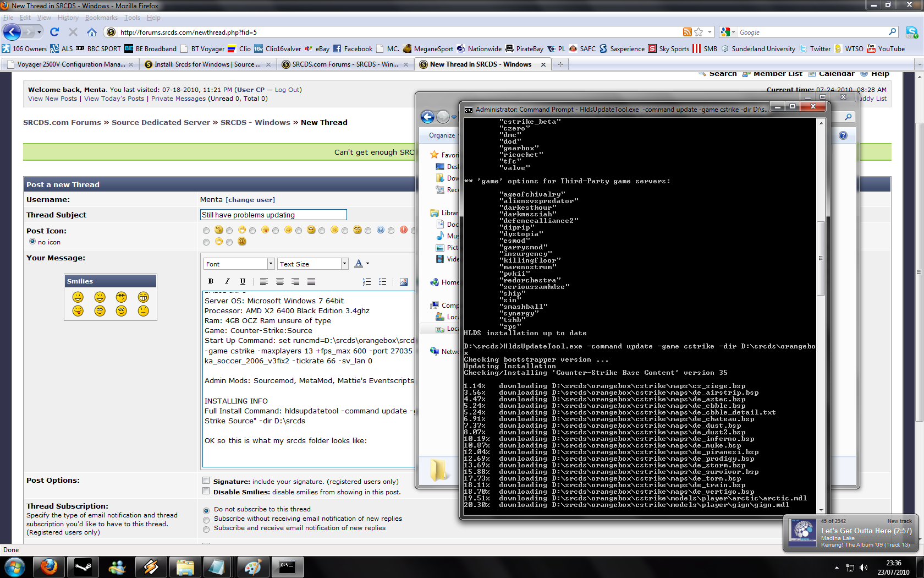Insert image into the message
924x578 pixels.
pos(404,281)
